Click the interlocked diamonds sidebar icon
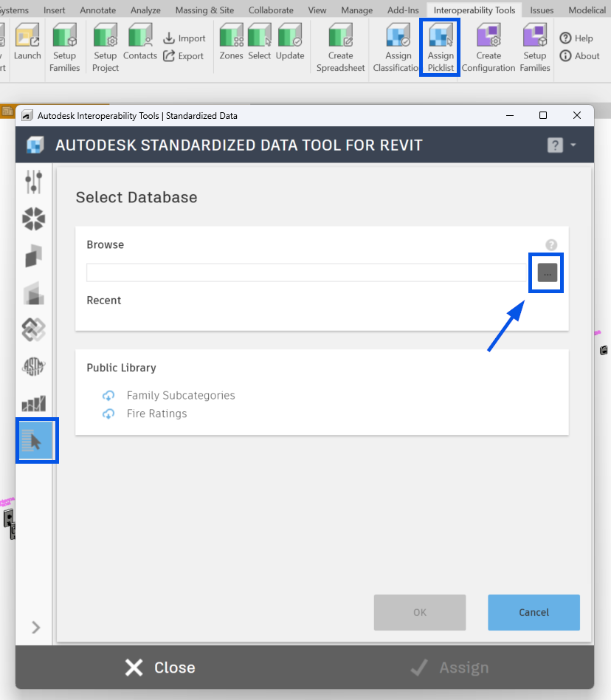Viewport: 611px width, 700px height. 34,330
